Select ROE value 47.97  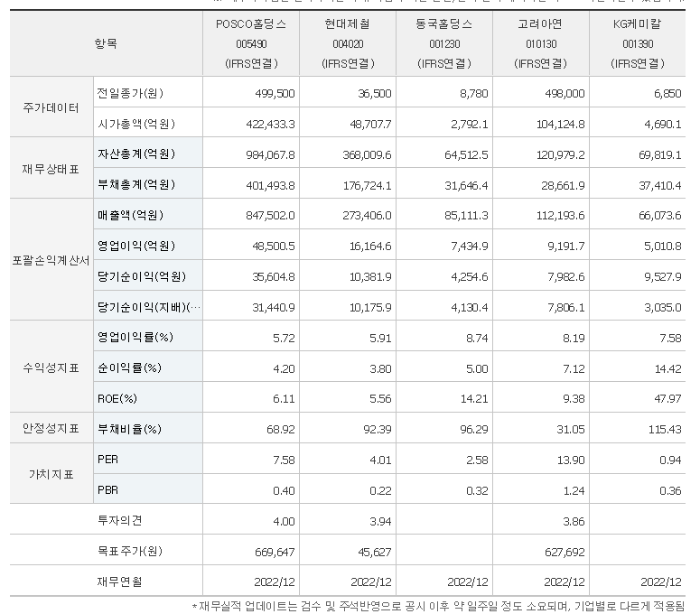coord(667,398)
